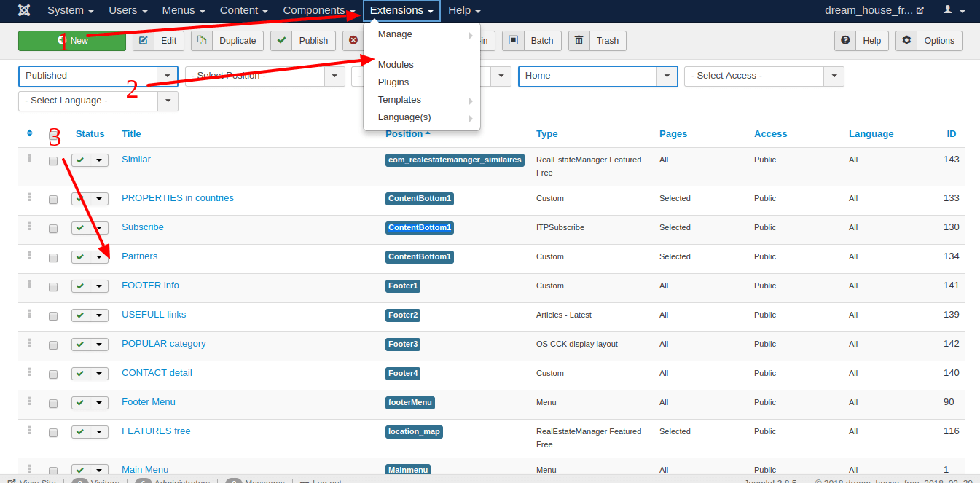Image resolution: width=980 pixels, height=483 pixels.
Task: Expand Language(s) submenu in Extensions
Action: (x=422, y=117)
